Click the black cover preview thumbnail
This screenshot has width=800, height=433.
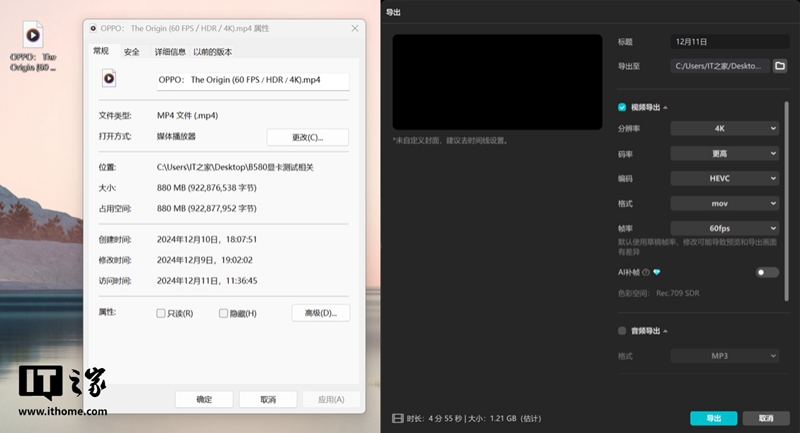pos(497,82)
